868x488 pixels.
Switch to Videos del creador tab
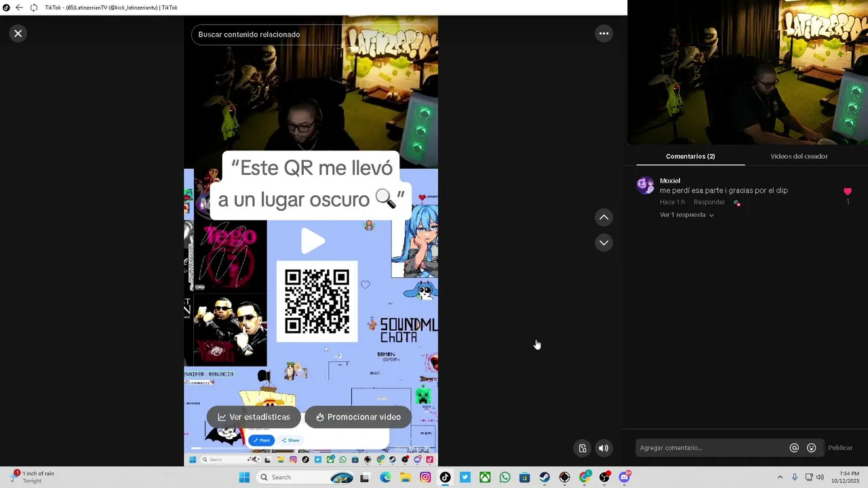(x=799, y=157)
